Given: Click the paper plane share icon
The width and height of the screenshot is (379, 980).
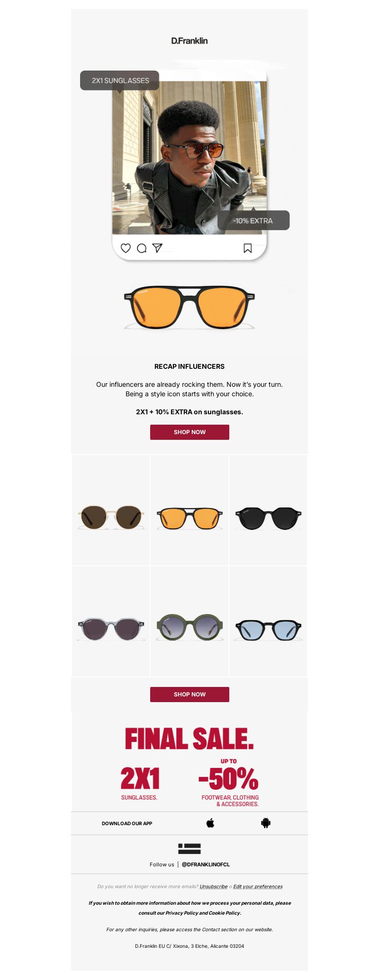Looking at the screenshot, I should [x=157, y=248].
